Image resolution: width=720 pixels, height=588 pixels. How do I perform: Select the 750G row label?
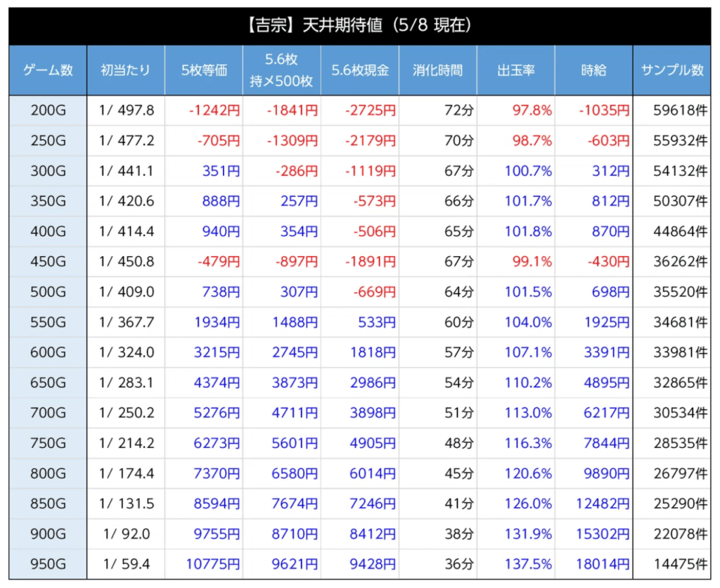pyautogui.click(x=49, y=443)
